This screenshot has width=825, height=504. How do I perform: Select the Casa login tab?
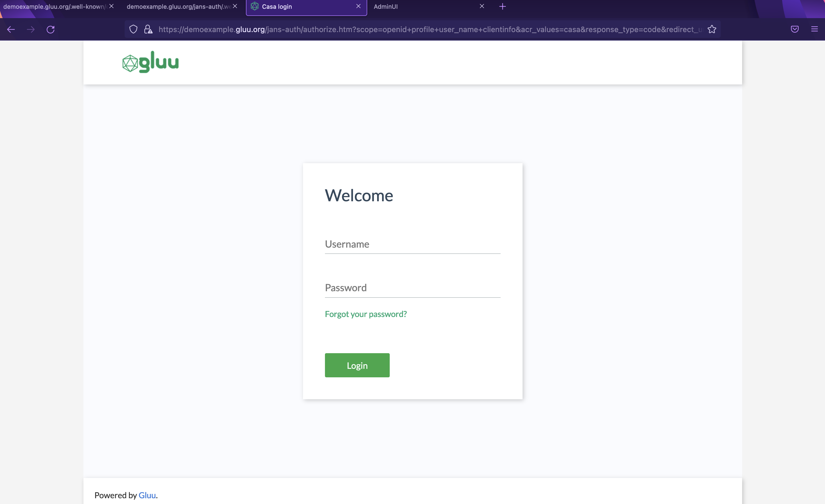(x=306, y=7)
